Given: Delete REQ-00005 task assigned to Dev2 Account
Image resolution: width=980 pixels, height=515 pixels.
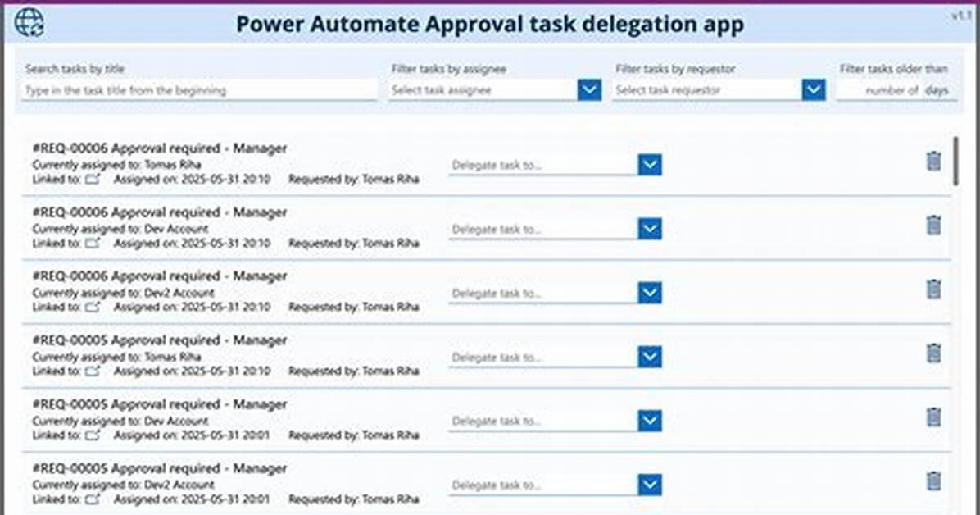Looking at the screenshot, I should [933, 481].
